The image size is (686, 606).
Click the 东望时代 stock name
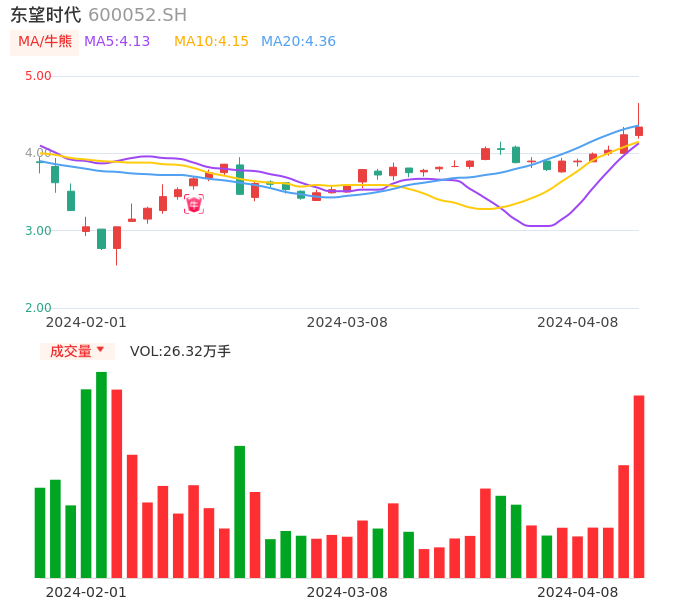tap(46, 15)
